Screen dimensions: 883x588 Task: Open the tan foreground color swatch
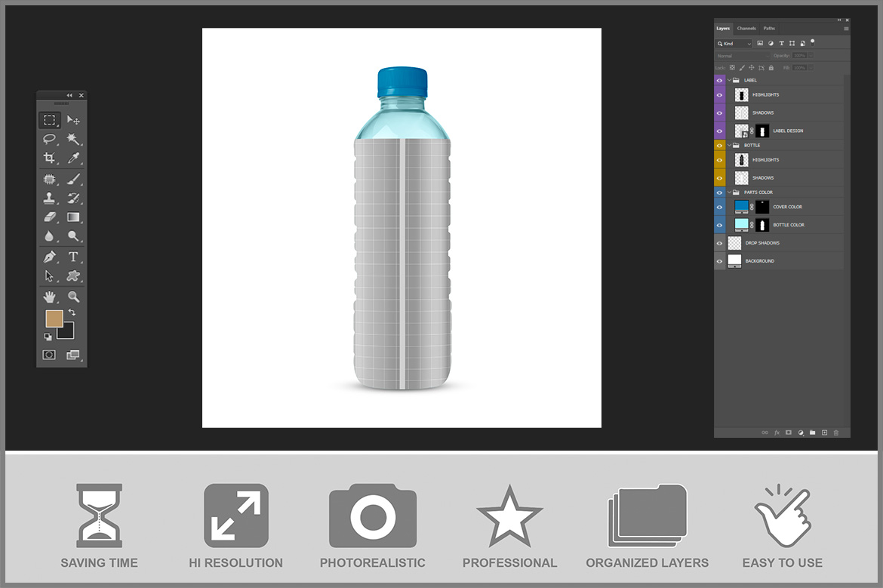coord(54,319)
